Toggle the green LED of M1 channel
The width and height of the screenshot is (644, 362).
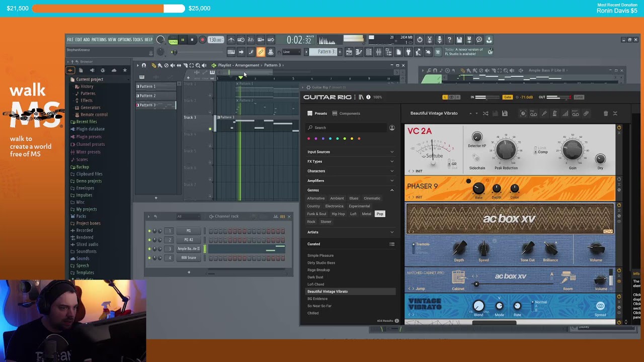point(149,231)
